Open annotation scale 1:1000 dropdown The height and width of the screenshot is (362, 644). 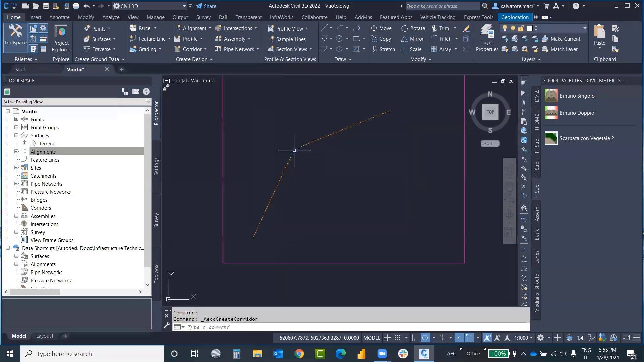coord(524,338)
